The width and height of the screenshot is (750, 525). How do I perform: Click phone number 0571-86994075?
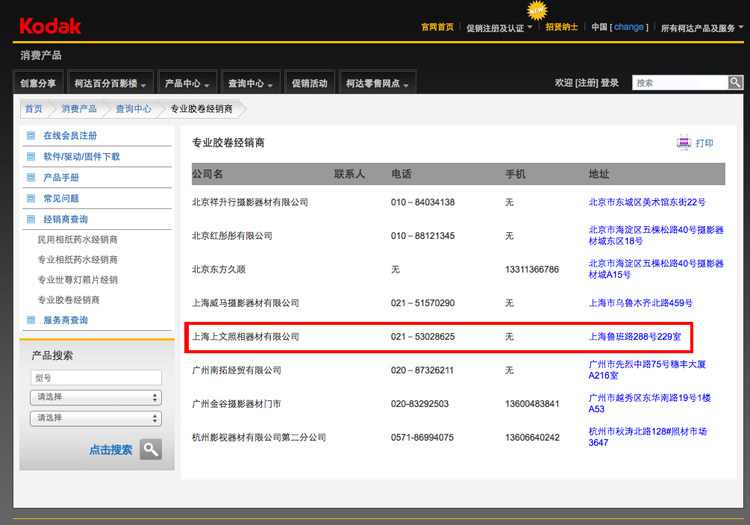point(422,437)
